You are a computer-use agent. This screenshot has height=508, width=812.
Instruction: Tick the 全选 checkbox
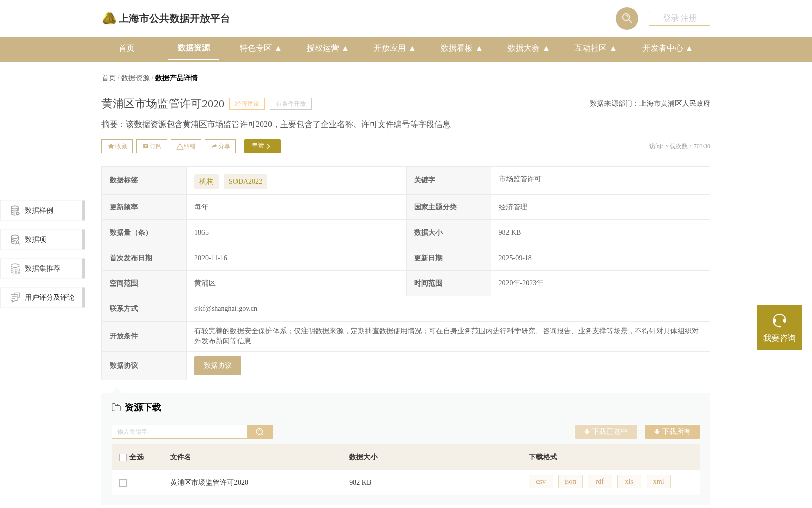coord(123,457)
